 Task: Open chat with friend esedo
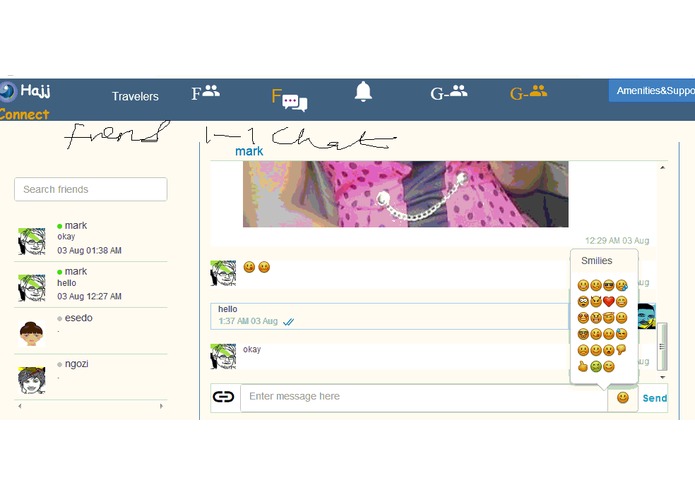(x=91, y=331)
